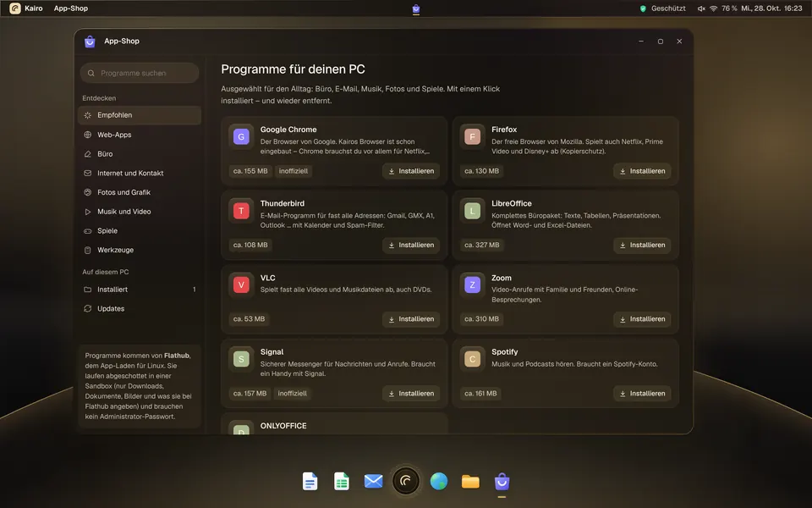Click the date and time in top bar
812x508 pixels.
pos(771,8)
